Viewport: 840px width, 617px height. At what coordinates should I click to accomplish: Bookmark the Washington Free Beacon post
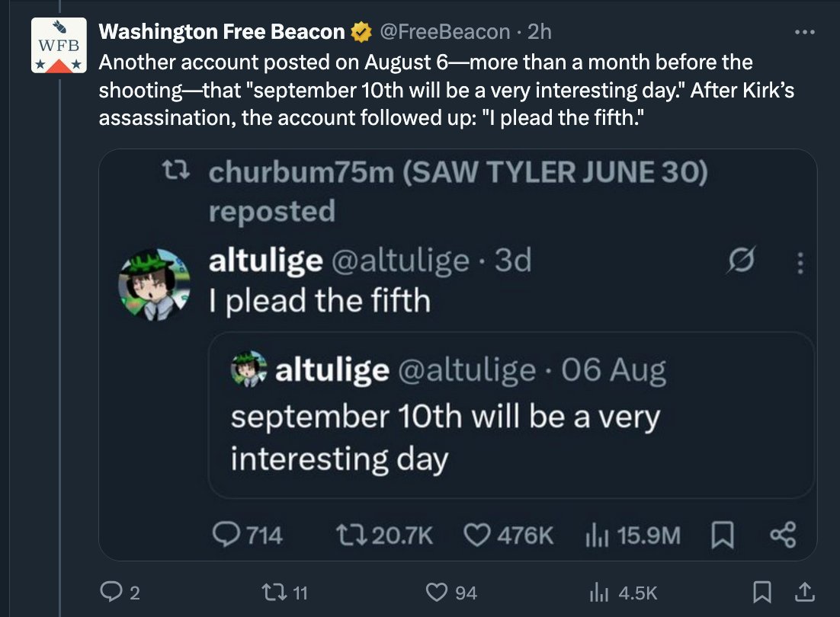click(x=761, y=592)
